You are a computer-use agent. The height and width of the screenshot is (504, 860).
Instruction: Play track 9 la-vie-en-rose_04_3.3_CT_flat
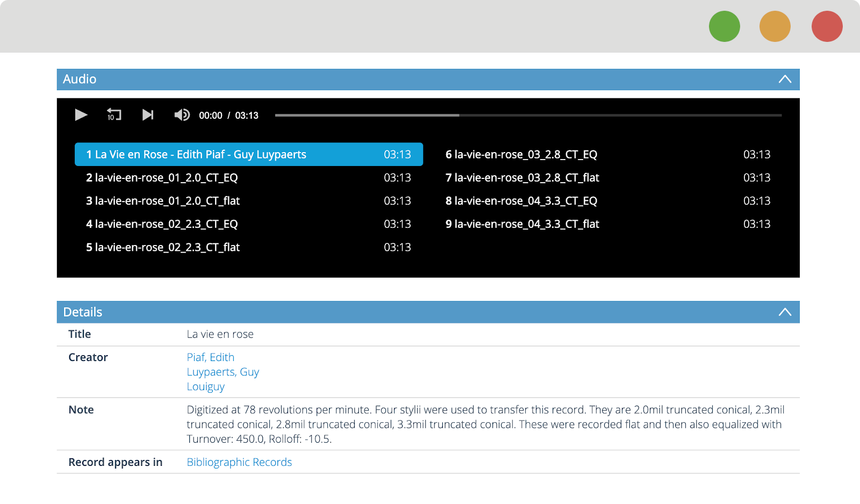pyautogui.click(x=608, y=224)
